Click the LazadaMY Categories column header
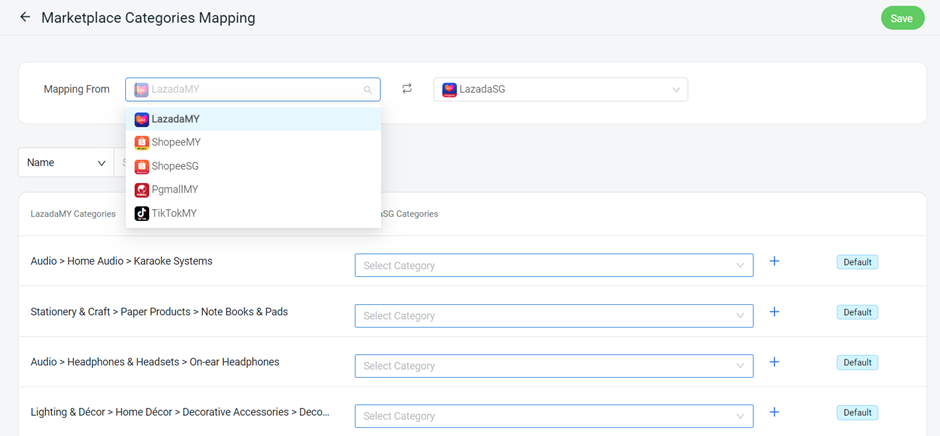This screenshot has width=940, height=436. (x=73, y=214)
